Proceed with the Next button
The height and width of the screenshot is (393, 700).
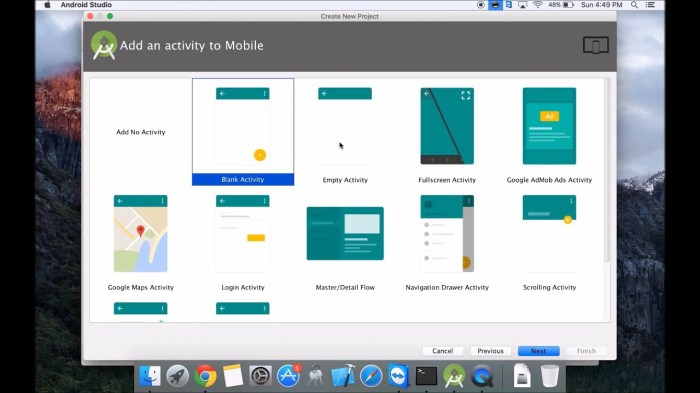coord(538,351)
